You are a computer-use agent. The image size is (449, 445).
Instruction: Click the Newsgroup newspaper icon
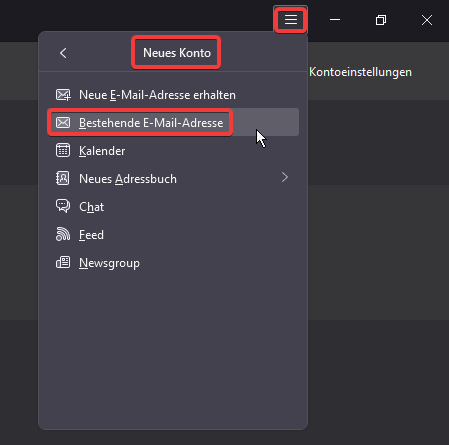coord(63,262)
